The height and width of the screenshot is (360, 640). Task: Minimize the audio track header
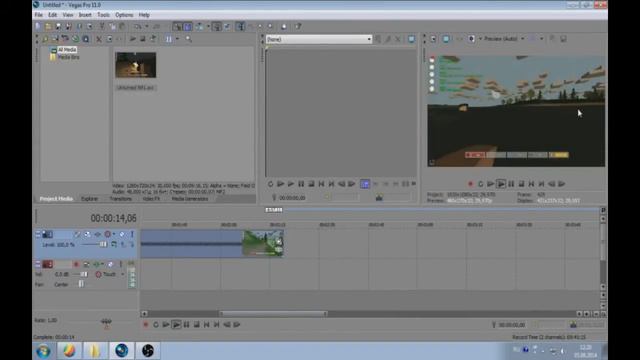[x=38, y=264]
